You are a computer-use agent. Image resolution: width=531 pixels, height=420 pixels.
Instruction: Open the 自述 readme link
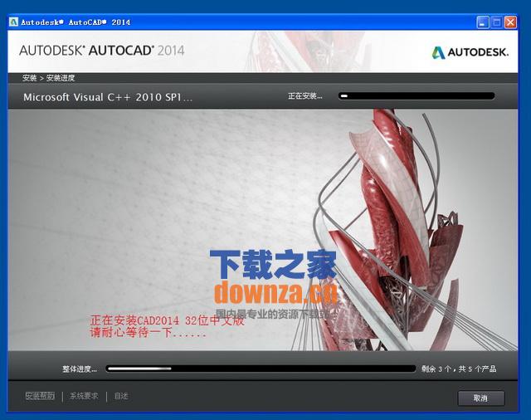click(x=121, y=396)
